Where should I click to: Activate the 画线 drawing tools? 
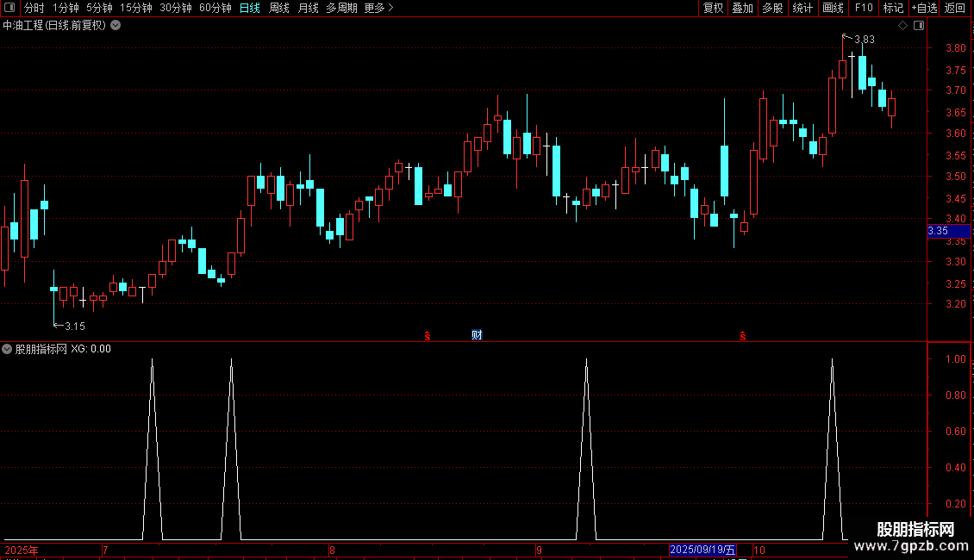[x=833, y=8]
